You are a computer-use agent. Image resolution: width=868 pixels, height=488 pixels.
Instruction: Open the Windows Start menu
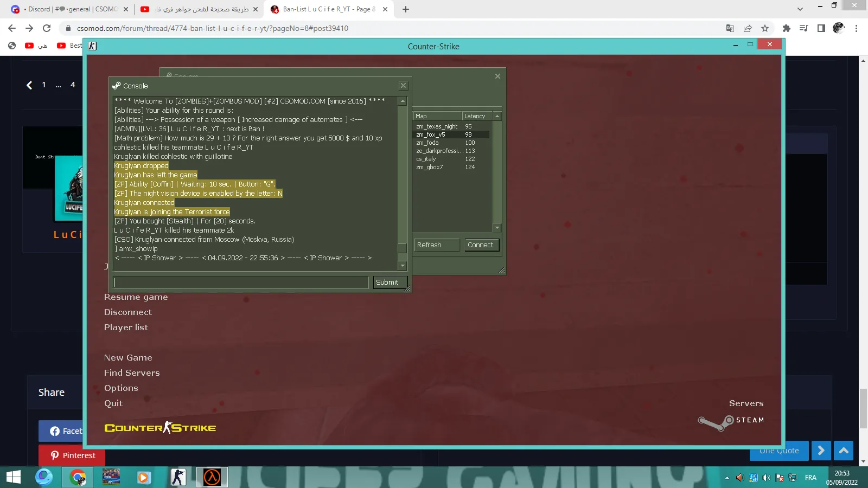click(x=14, y=477)
